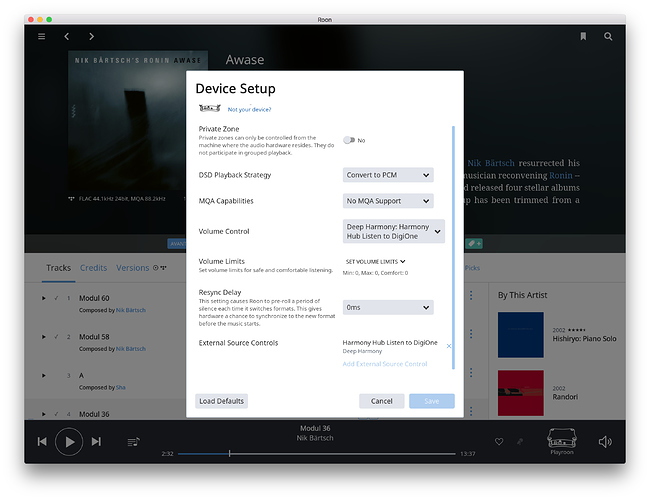The image size is (651, 500).
Task: Switch to the Tracks tab
Action: [59, 268]
